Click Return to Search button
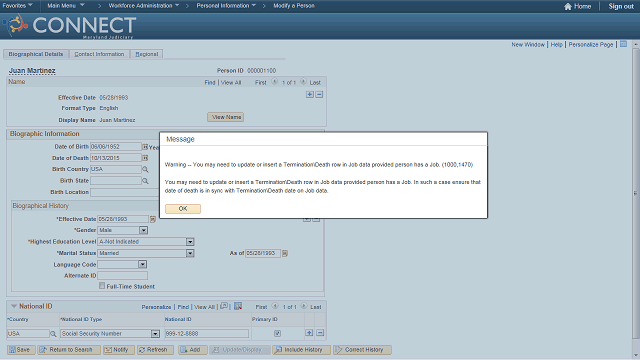 [69, 350]
